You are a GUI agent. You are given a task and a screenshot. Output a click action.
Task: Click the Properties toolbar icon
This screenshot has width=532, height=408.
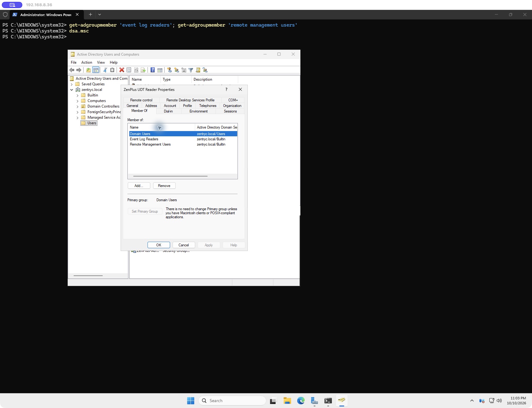point(129,70)
